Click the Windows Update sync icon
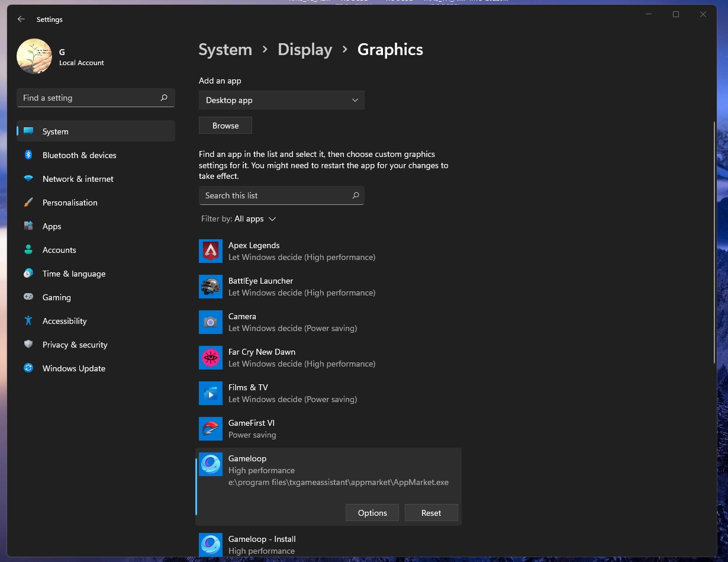Image resolution: width=728 pixels, height=562 pixels. pyautogui.click(x=28, y=368)
